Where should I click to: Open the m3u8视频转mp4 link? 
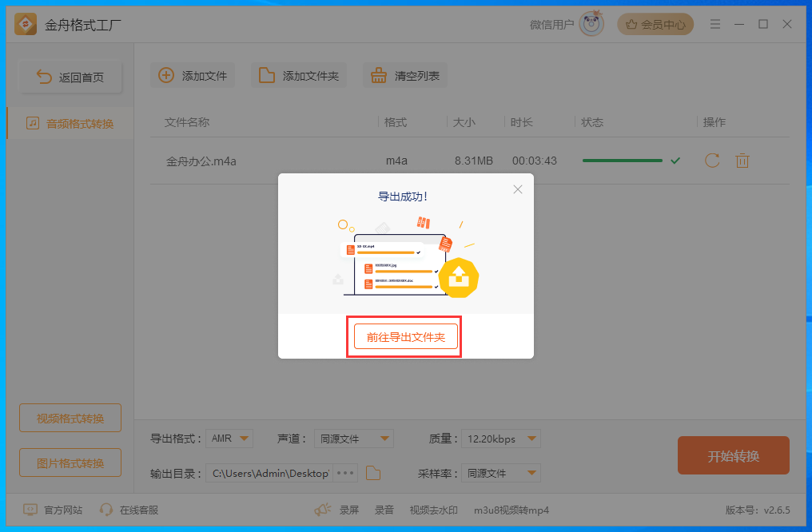pyautogui.click(x=511, y=510)
